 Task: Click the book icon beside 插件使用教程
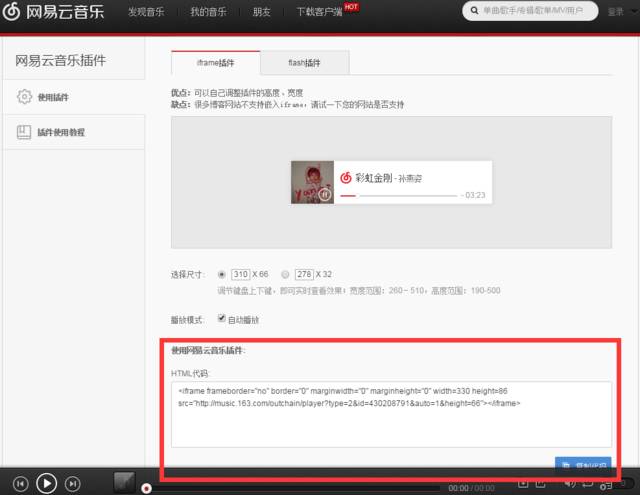click(24, 132)
